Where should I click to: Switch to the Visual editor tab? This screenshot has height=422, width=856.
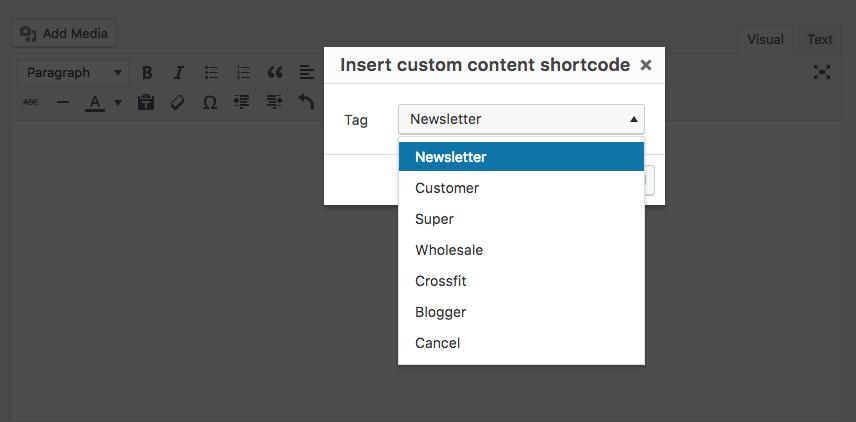765,39
